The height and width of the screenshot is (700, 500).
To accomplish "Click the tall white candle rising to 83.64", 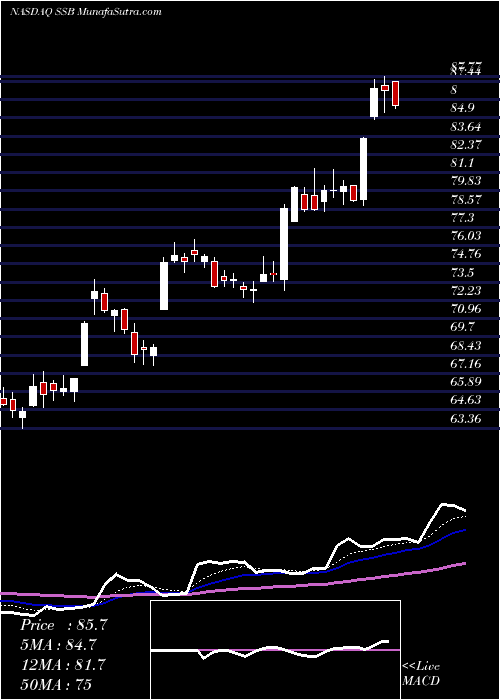I will point(364,171).
